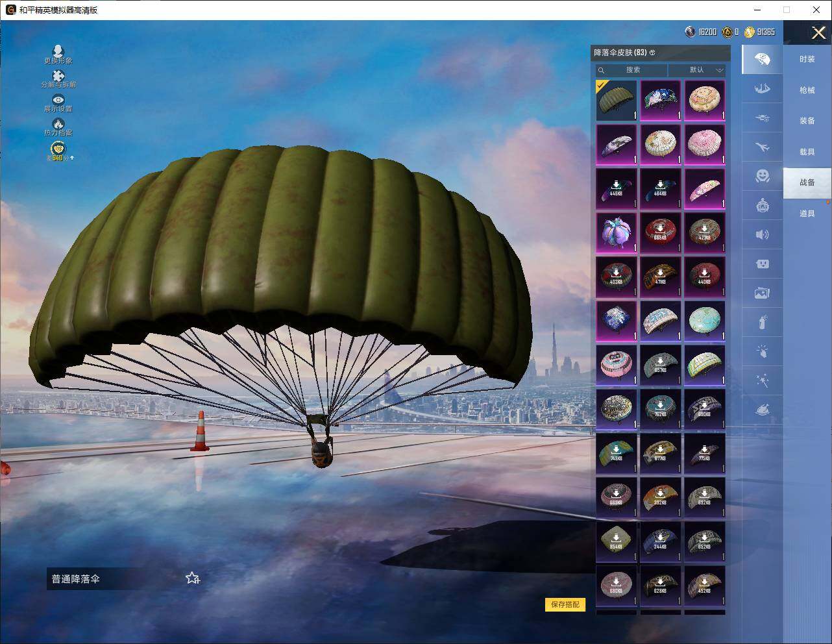
Task: Click the sort dropdown chevron arrow
Action: (x=719, y=70)
